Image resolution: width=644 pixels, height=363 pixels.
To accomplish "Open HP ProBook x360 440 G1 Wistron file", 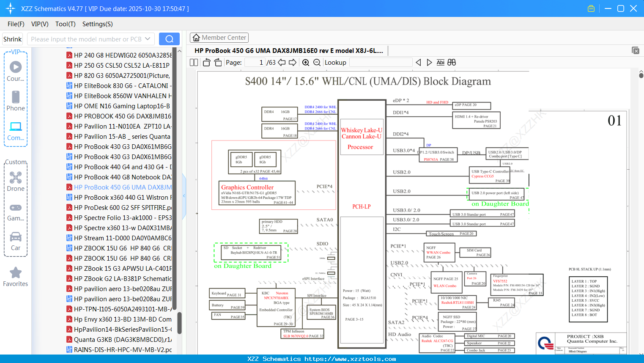I will [x=119, y=197].
